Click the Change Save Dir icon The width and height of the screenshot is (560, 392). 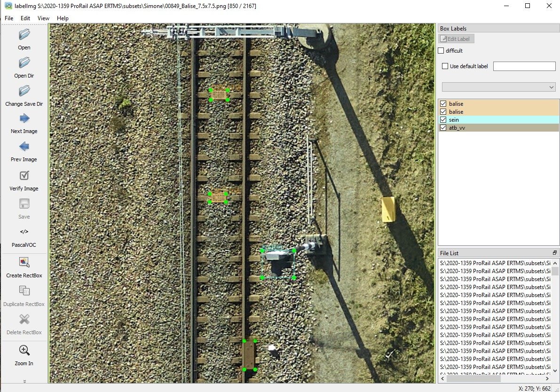coord(24,94)
